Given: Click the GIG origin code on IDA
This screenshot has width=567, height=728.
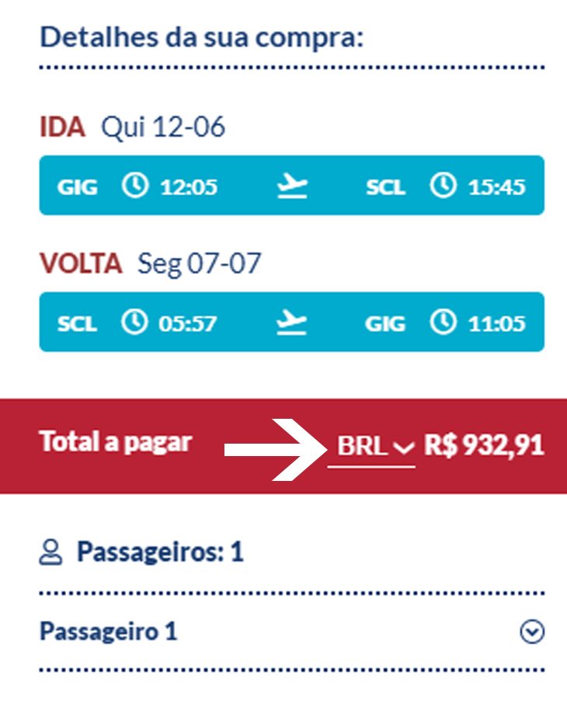Looking at the screenshot, I should click(x=78, y=187).
